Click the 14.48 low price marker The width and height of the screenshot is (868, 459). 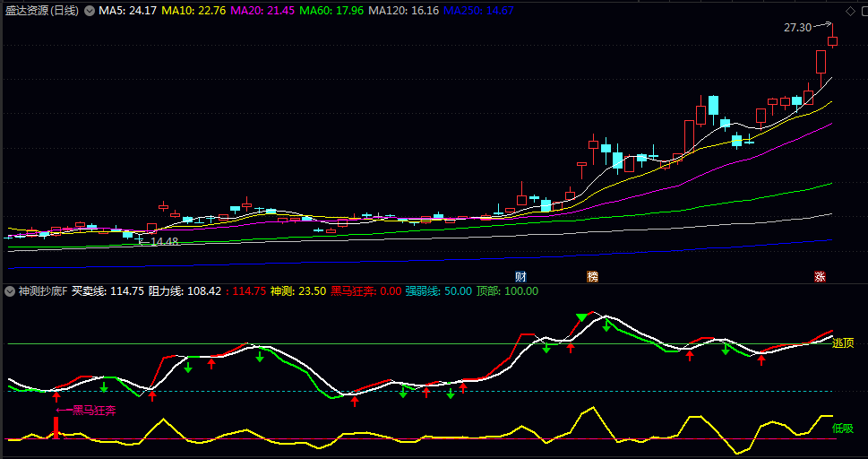[x=163, y=242]
